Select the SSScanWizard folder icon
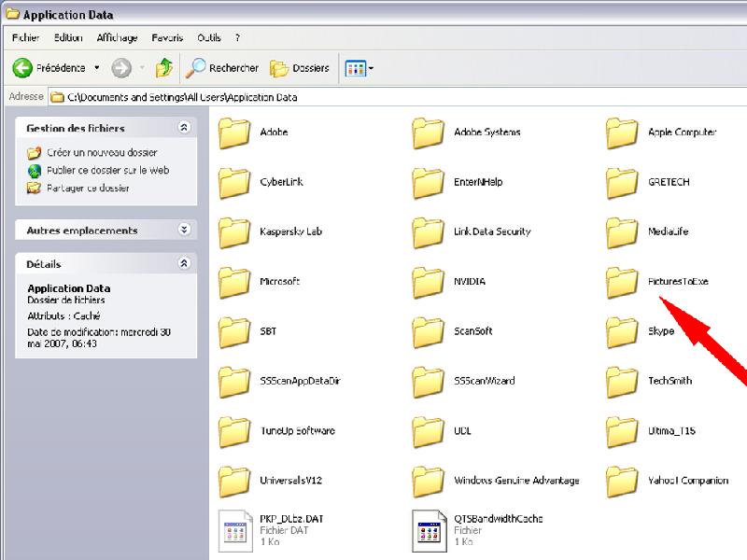This screenshot has height=560, width=747. point(429,382)
